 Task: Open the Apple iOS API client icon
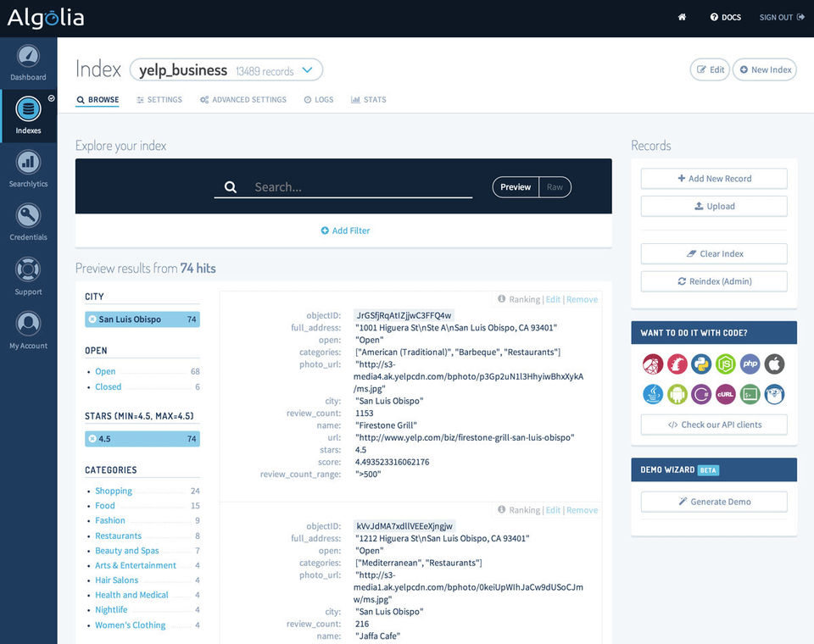tap(774, 364)
